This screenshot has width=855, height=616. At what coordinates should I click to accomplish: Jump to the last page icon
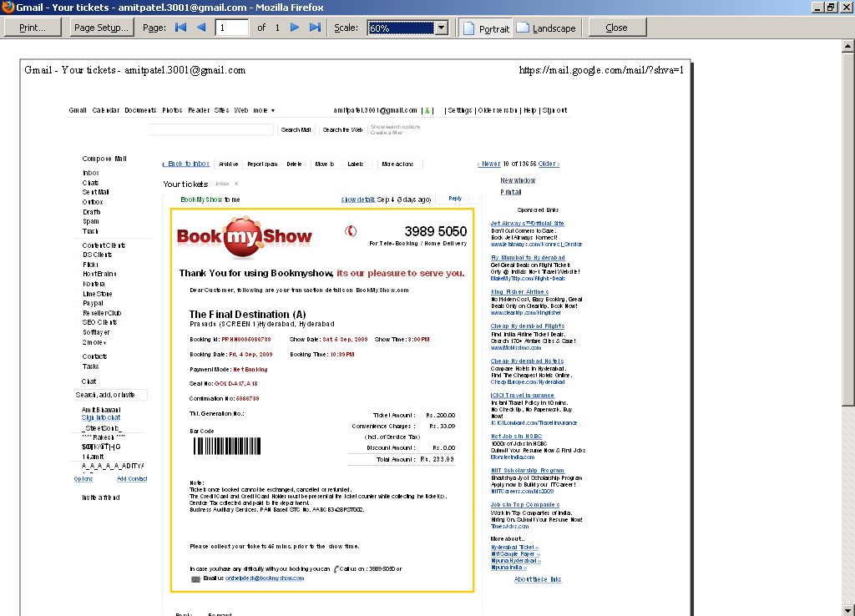click(x=313, y=27)
